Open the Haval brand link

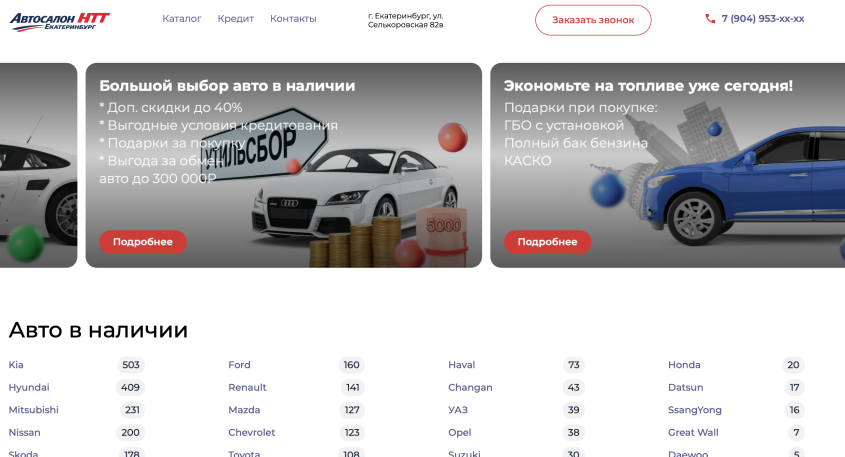tap(462, 365)
